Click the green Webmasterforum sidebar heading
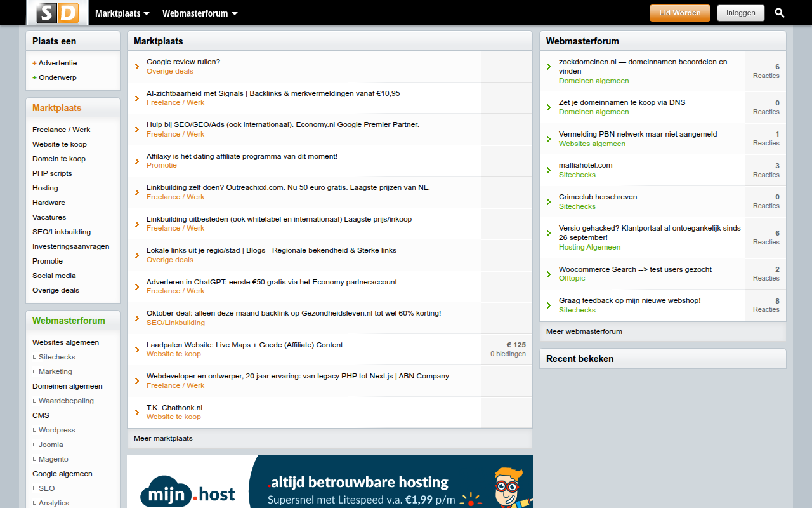This screenshot has height=508, width=812. pos(69,321)
